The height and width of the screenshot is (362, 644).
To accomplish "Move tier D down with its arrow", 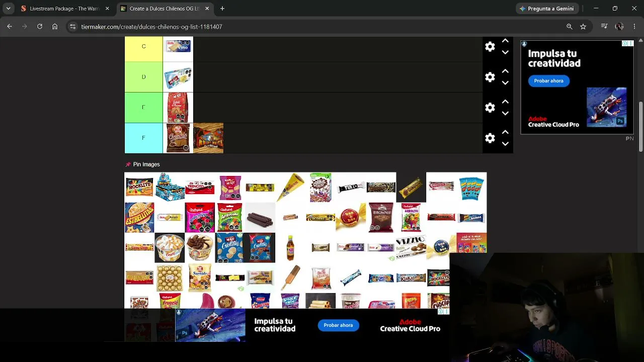I will click(x=505, y=83).
